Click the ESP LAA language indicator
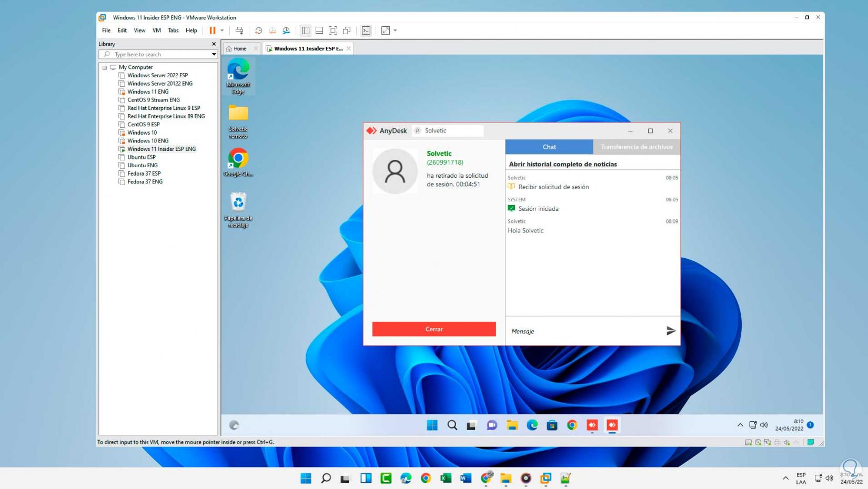 coord(801,478)
